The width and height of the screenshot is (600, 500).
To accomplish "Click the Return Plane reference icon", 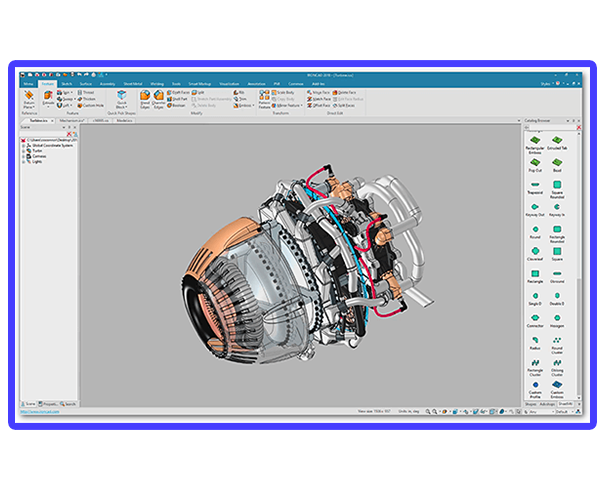I will click(x=29, y=97).
